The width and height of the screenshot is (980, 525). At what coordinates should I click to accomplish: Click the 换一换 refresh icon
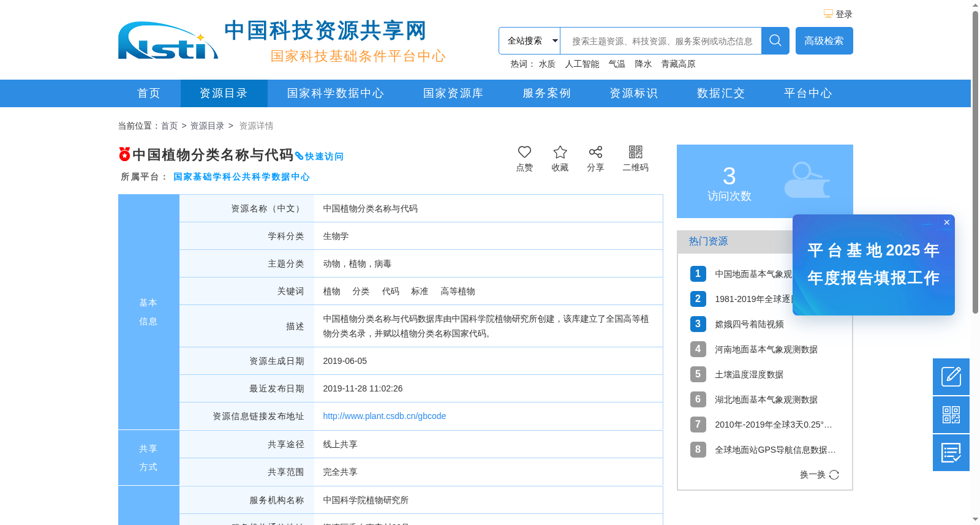(x=834, y=475)
